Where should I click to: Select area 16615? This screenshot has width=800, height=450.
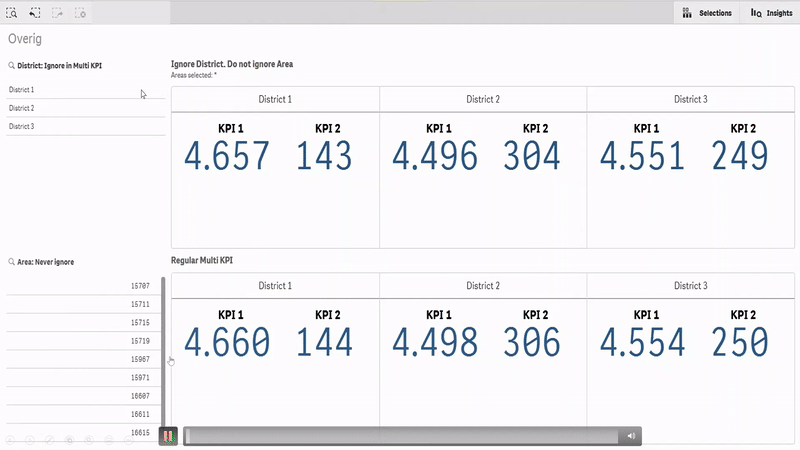coord(83,433)
